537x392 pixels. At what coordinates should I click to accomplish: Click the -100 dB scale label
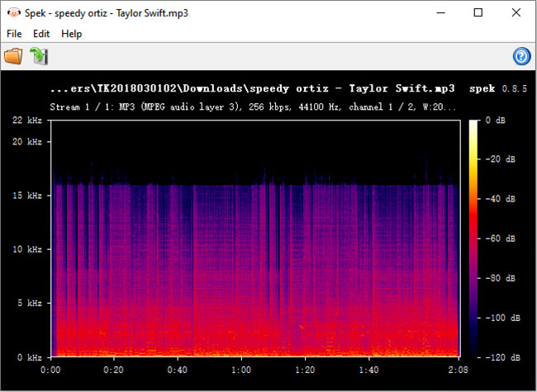click(503, 318)
